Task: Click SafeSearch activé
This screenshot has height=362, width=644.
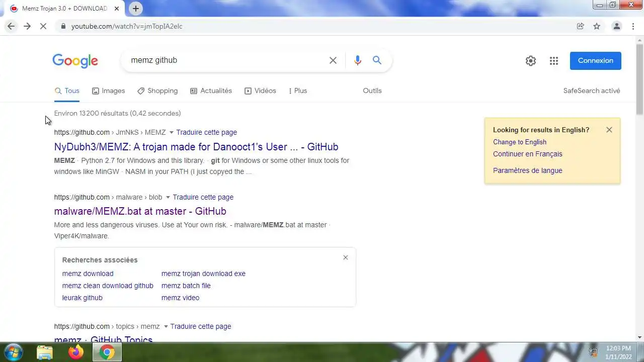Action: pos(592,91)
